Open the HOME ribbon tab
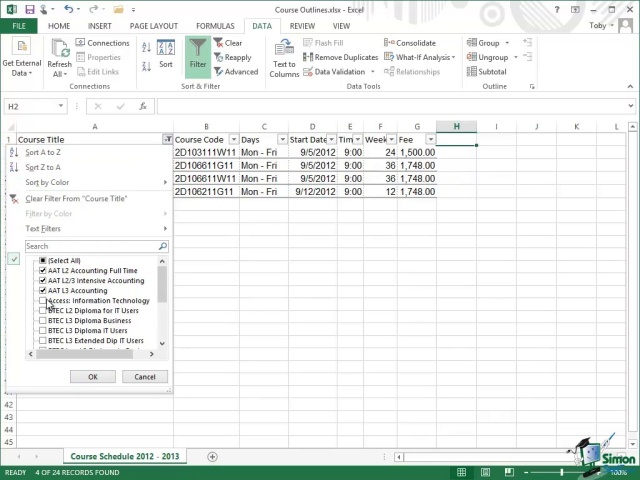This screenshot has width=640, height=480. click(59, 26)
